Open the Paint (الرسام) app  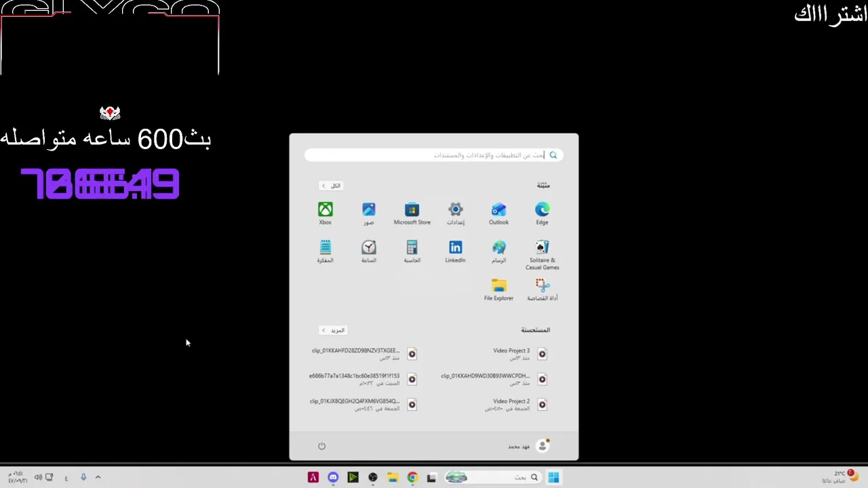[x=499, y=251]
